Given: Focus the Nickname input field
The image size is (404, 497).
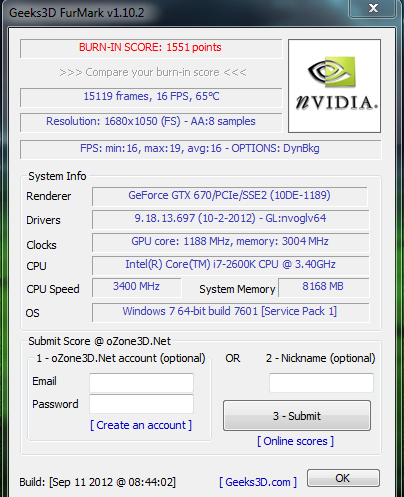Looking at the screenshot, I should pos(321,383).
